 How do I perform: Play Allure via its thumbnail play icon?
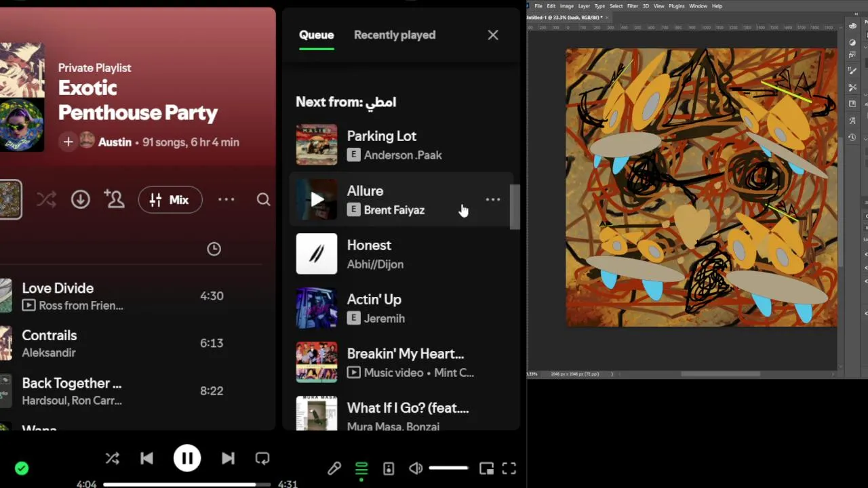317,199
